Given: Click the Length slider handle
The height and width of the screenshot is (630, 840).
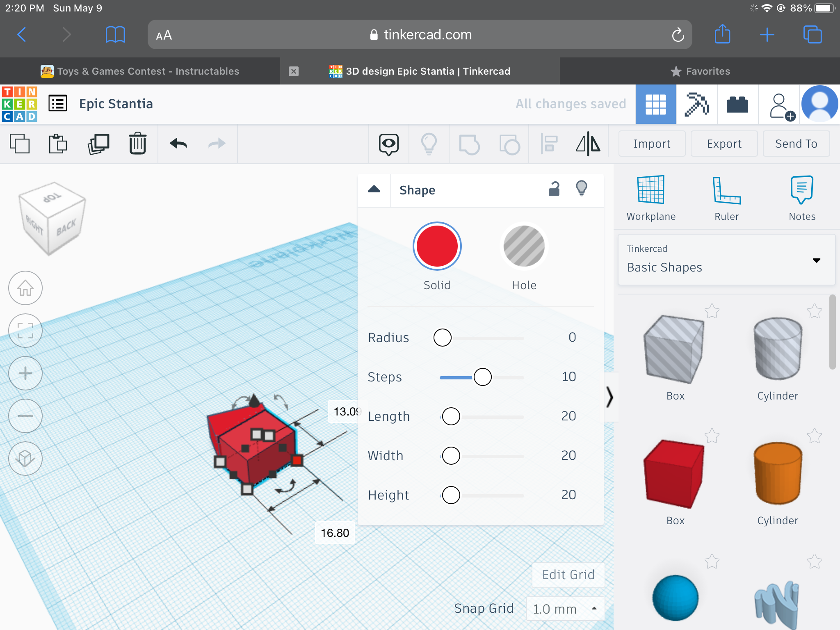Looking at the screenshot, I should click(451, 416).
